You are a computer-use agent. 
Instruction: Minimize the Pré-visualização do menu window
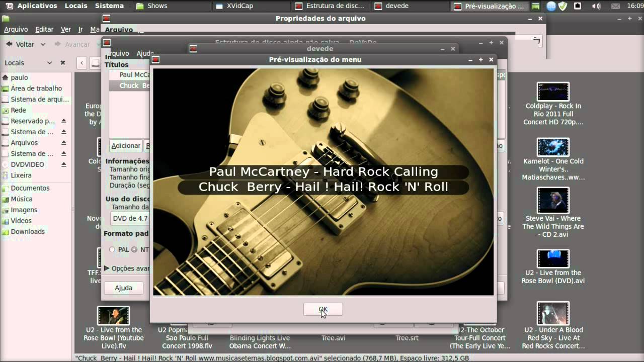470,59
